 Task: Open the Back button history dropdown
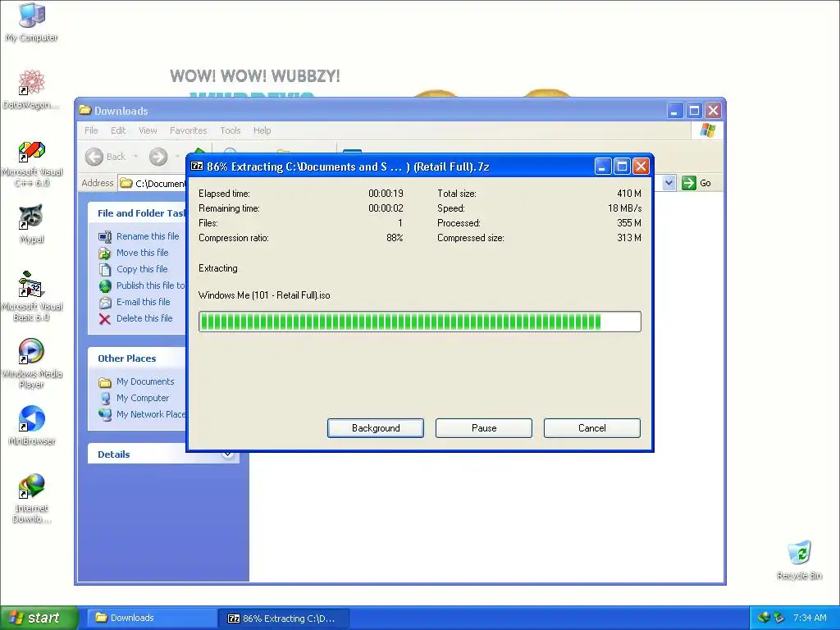tap(135, 157)
